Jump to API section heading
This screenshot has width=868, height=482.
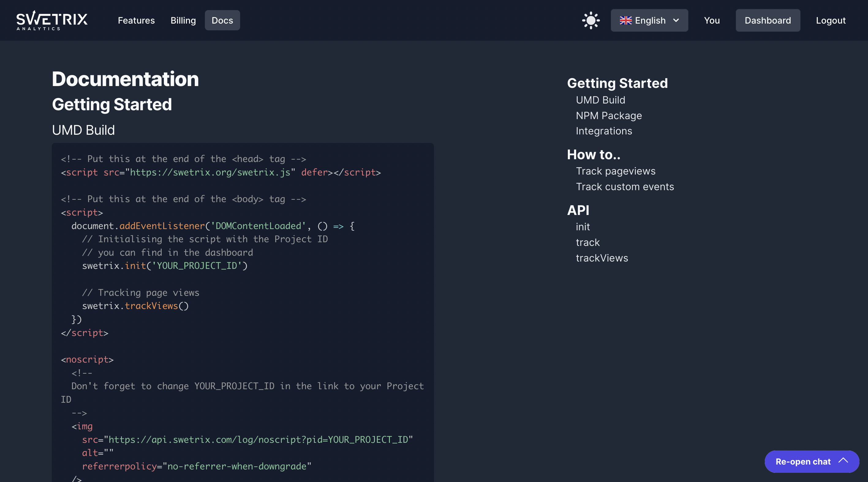578,210
